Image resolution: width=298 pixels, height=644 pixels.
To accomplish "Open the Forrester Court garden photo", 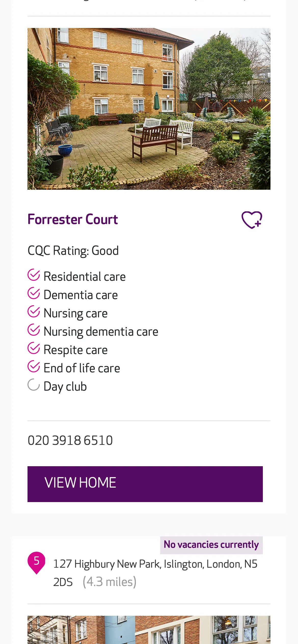I will (149, 109).
